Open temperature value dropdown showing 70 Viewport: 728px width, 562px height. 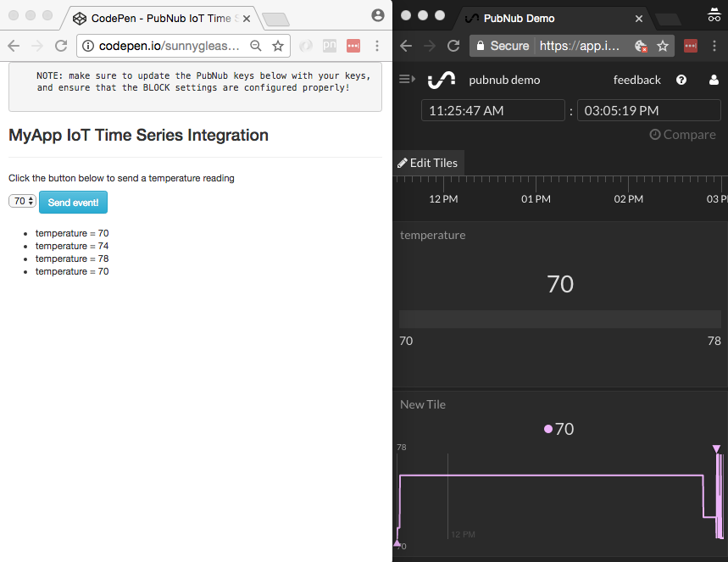22,202
